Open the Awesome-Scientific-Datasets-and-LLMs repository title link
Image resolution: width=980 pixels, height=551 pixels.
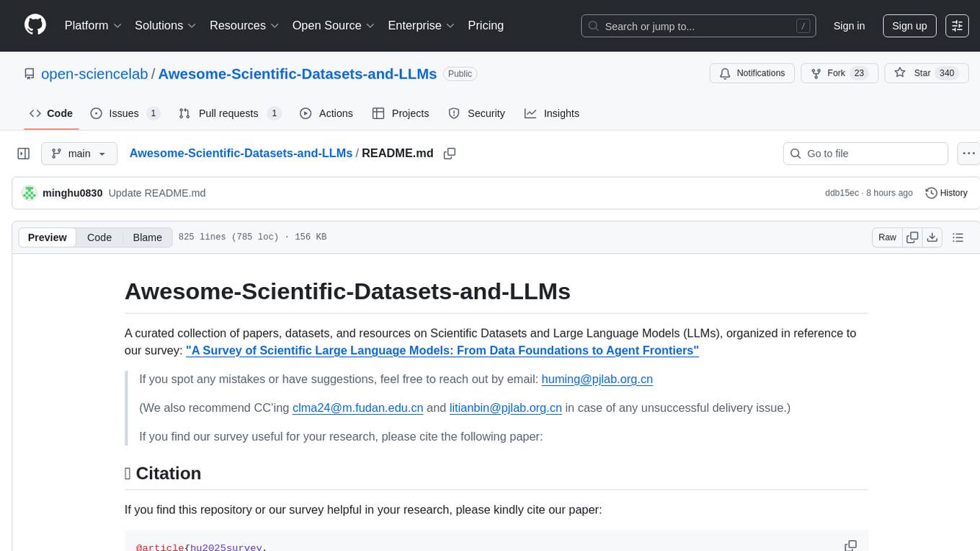(x=298, y=74)
